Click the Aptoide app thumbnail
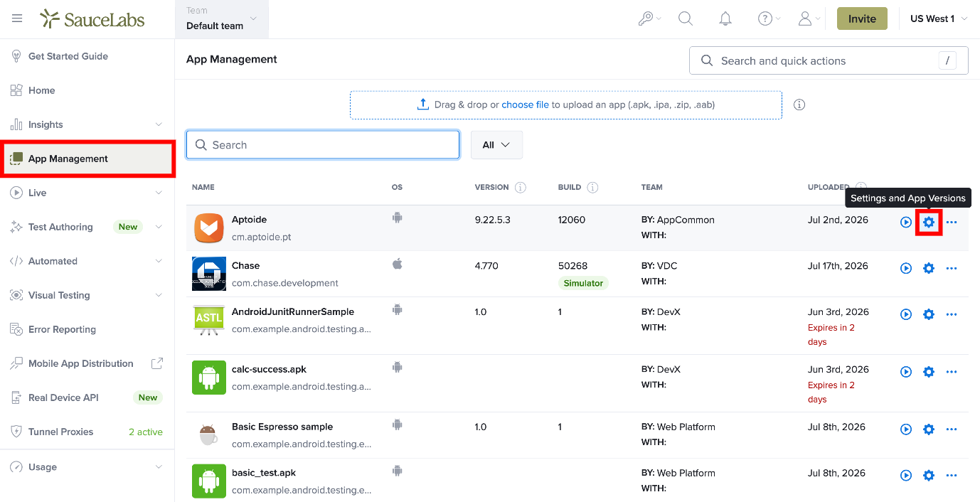The height and width of the screenshot is (502, 980). pos(209,228)
